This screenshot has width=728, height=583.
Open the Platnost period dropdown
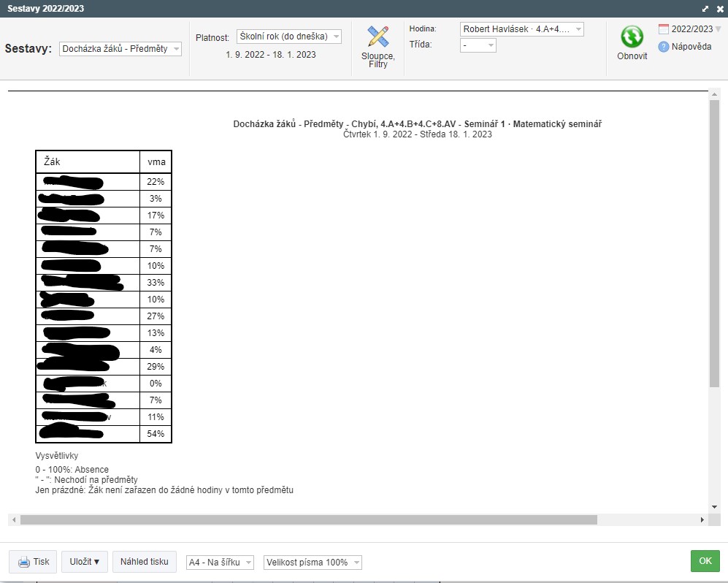[x=289, y=37]
